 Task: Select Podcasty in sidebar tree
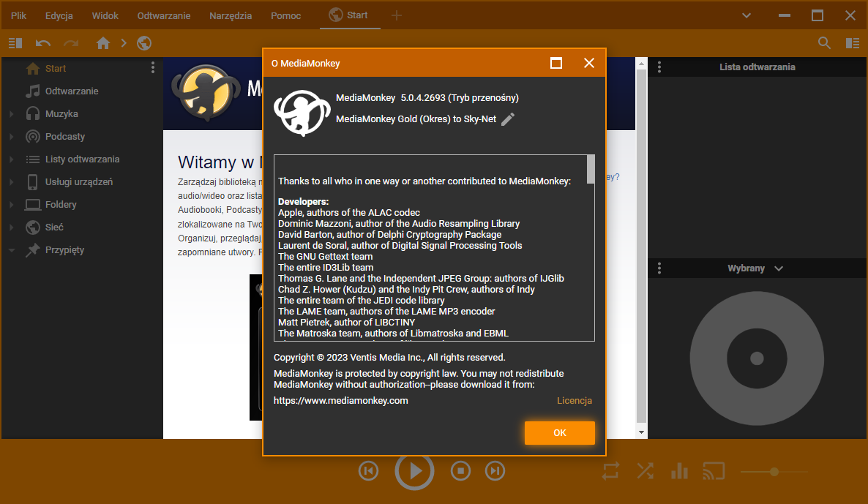64,137
